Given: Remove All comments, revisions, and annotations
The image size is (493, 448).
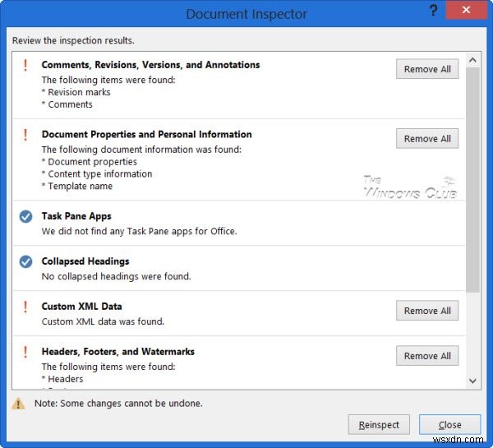Looking at the screenshot, I should [x=427, y=69].
